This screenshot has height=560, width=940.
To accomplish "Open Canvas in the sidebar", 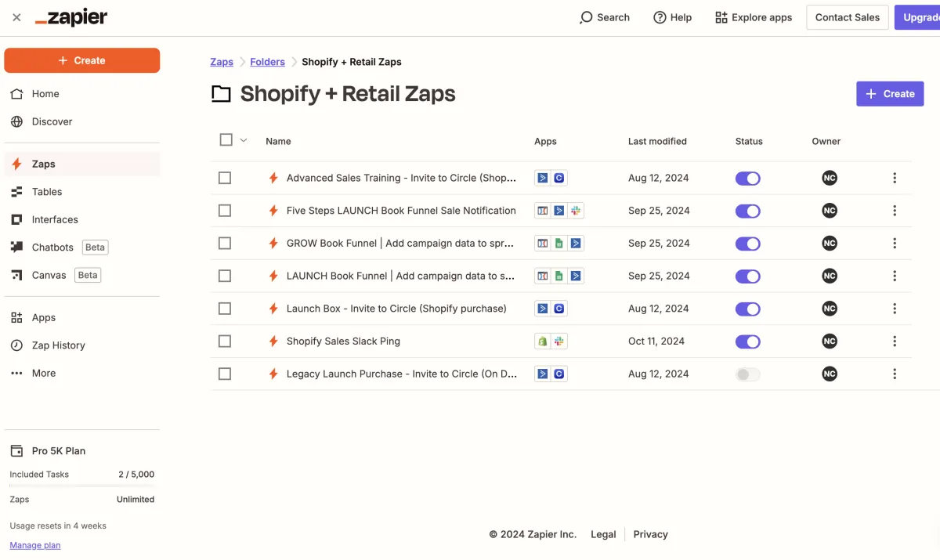I will pos(82,275).
